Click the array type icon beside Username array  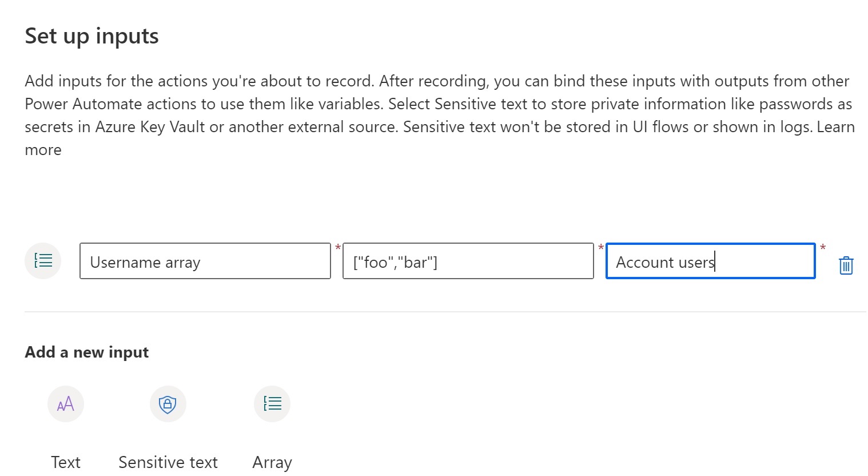43,261
